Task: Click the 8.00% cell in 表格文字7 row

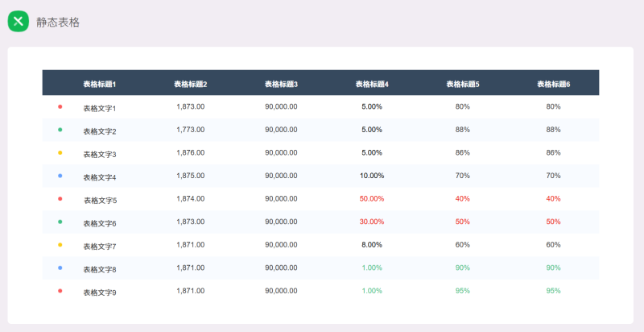Action: point(372,244)
